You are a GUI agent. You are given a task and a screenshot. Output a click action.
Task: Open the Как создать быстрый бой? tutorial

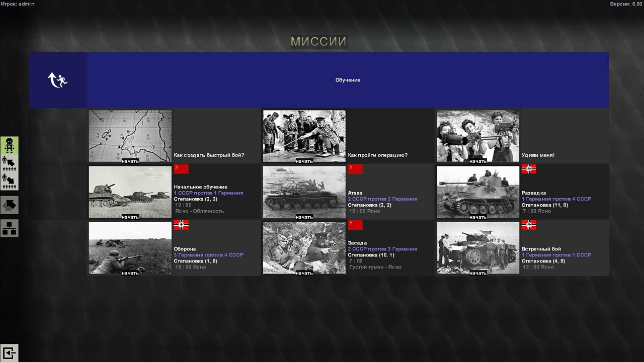209,155
